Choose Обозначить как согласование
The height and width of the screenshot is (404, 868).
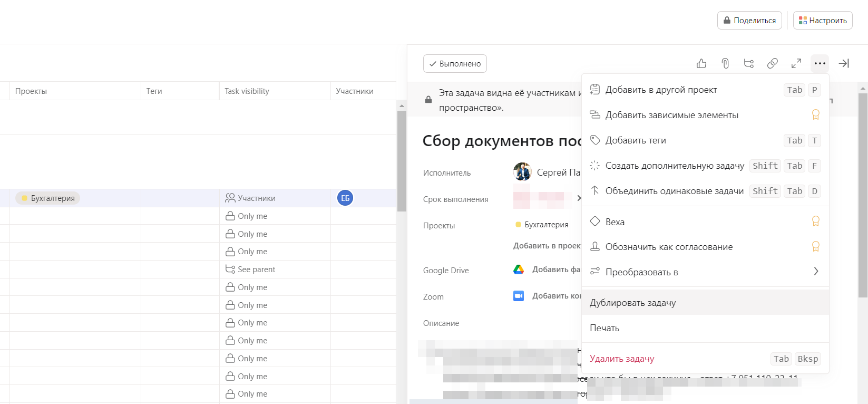705,247
